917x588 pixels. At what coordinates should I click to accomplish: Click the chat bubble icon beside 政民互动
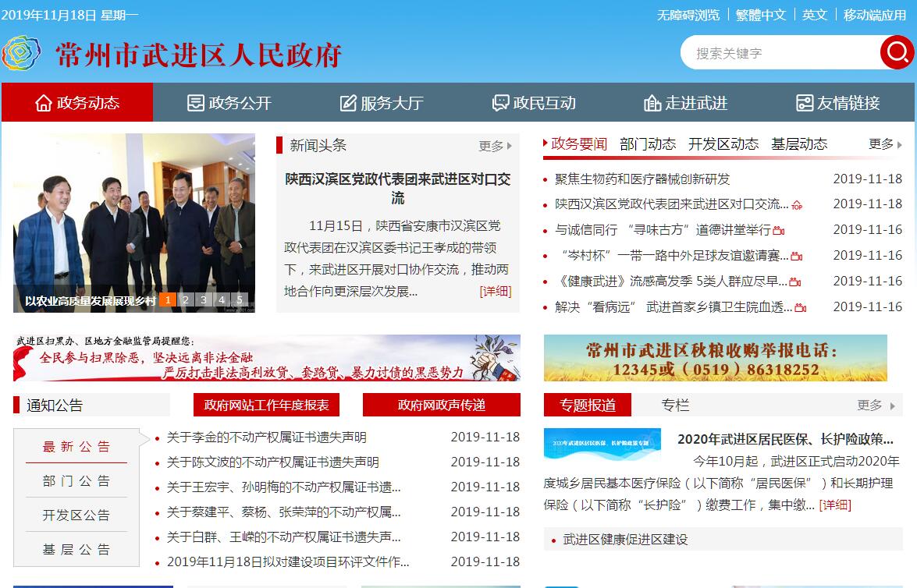point(500,104)
